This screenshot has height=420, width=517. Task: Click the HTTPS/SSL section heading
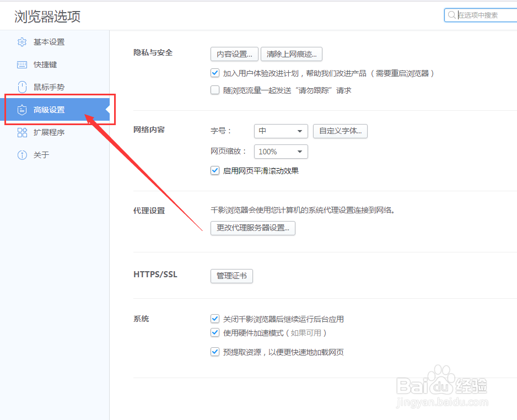(x=155, y=274)
